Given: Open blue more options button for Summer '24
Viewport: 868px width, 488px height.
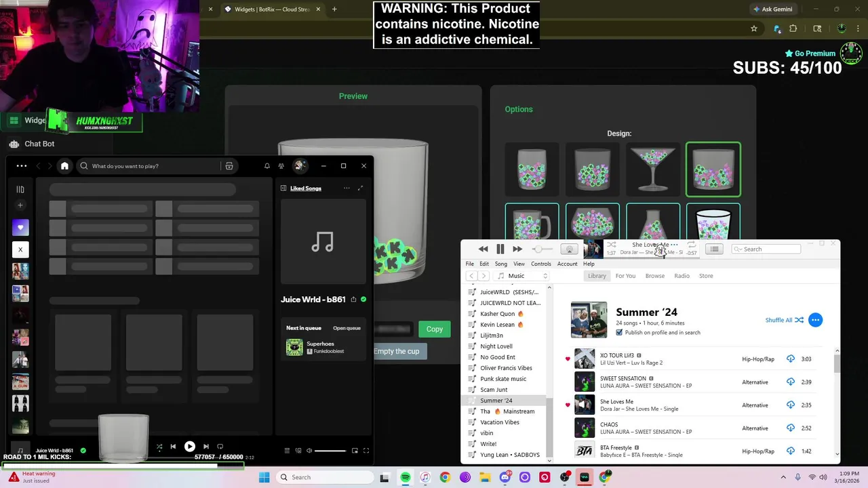Looking at the screenshot, I should click(x=815, y=320).
